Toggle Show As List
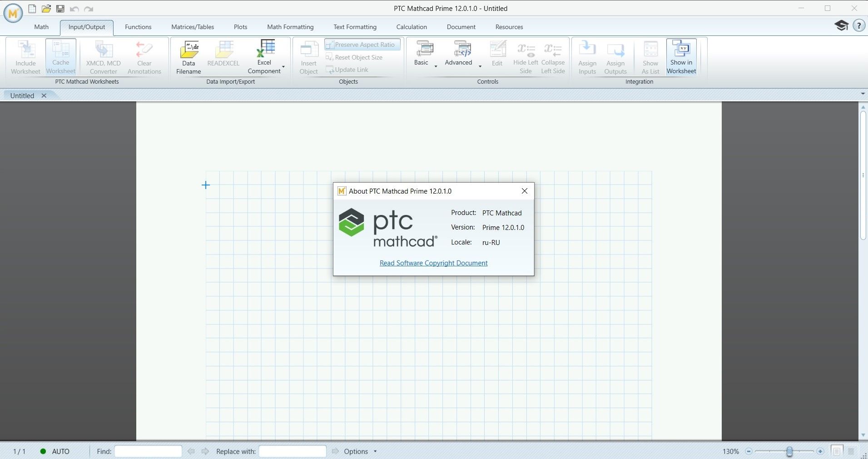The height and width of the screenshot is (459, 868). click(650, 57)
